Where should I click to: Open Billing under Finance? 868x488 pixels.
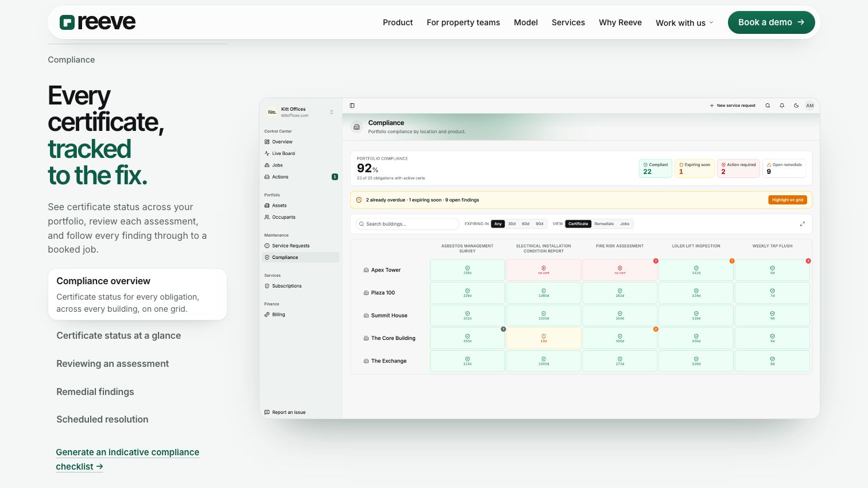point(300,315)
